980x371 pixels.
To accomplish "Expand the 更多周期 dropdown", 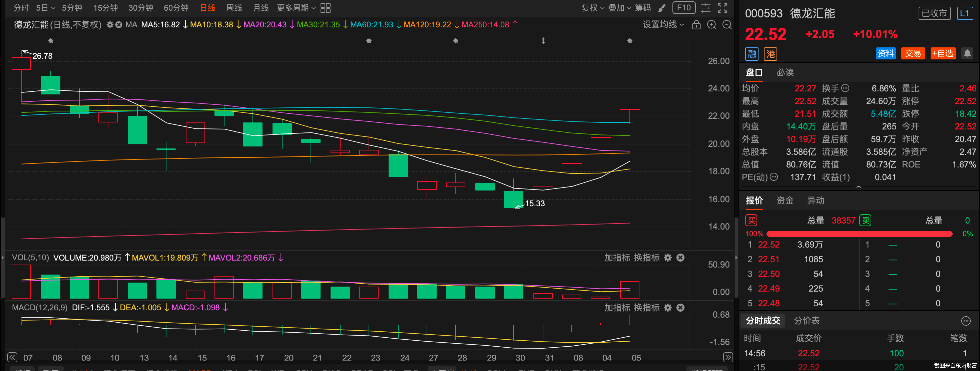I will point(296,8).
